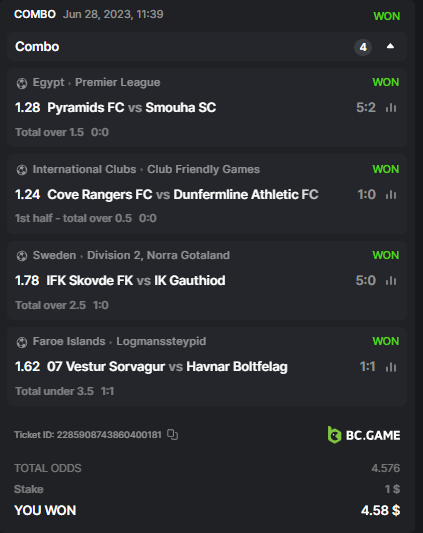Open stats icon for 07 Vestur Sorvagur match
This screenshot has height=533, width=423.
click(x=391, y=367)
